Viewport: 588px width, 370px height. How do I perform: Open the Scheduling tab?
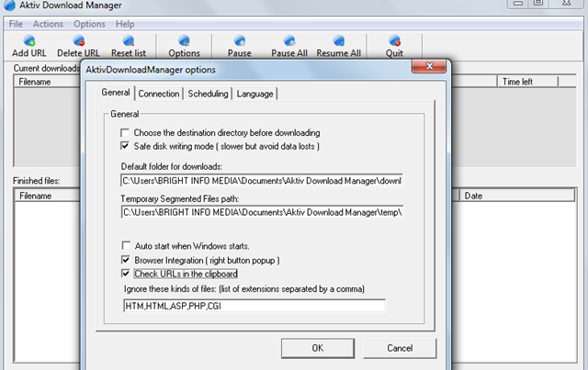(208, 94)
